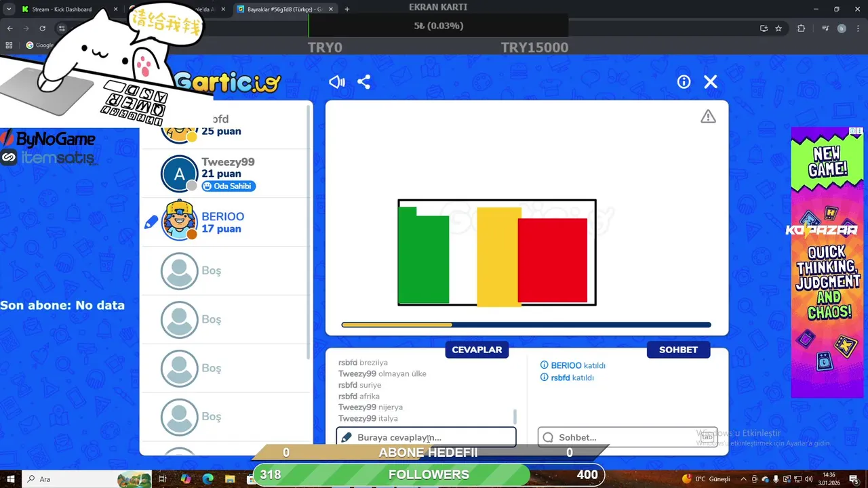Open the Google apps grid in bookmarks bar
868x488 pixels.
pos(9,45)
